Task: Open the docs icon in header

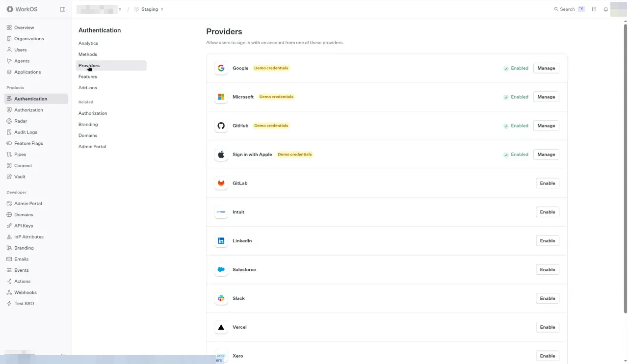Action: coord(594,9)
